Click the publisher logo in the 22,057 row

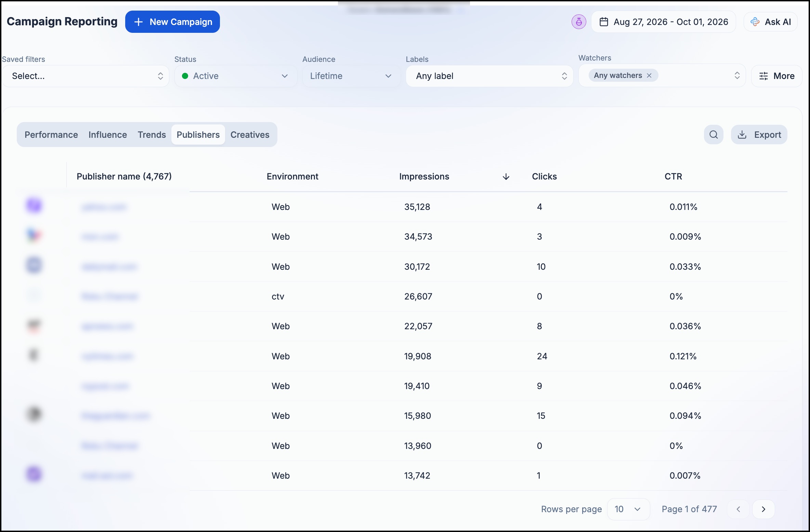[x=34, y=325]
